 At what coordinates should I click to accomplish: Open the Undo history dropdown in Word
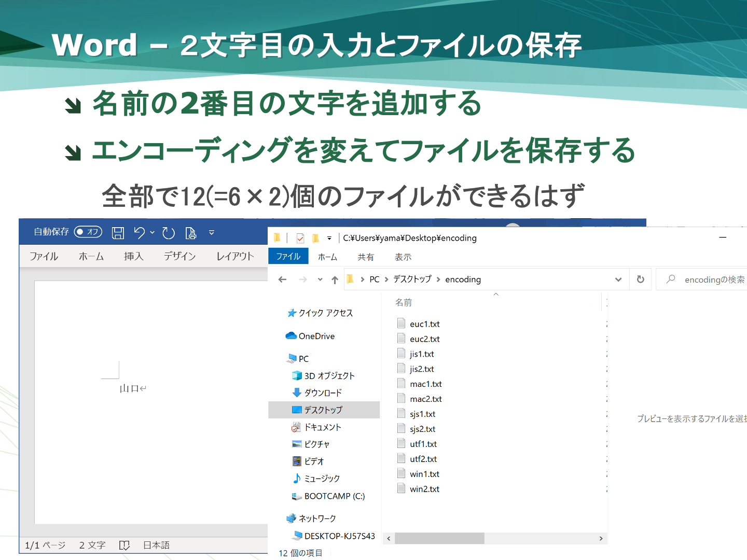[x=153, y=232]
